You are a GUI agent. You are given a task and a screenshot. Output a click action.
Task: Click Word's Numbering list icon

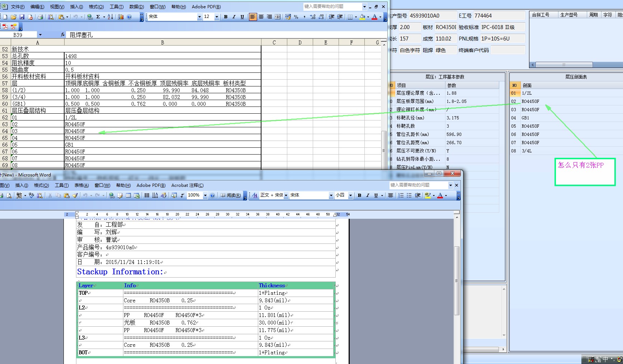click(401, 195)
